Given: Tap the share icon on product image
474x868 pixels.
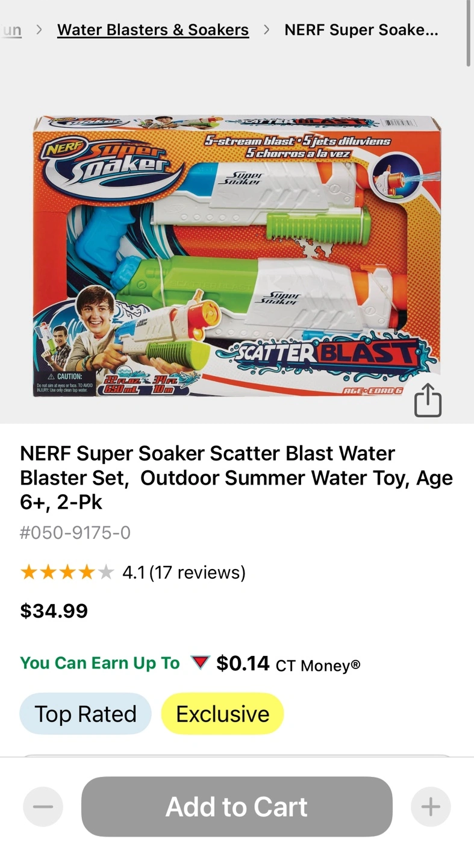Looking at the screenshot, I should point(428,400).
